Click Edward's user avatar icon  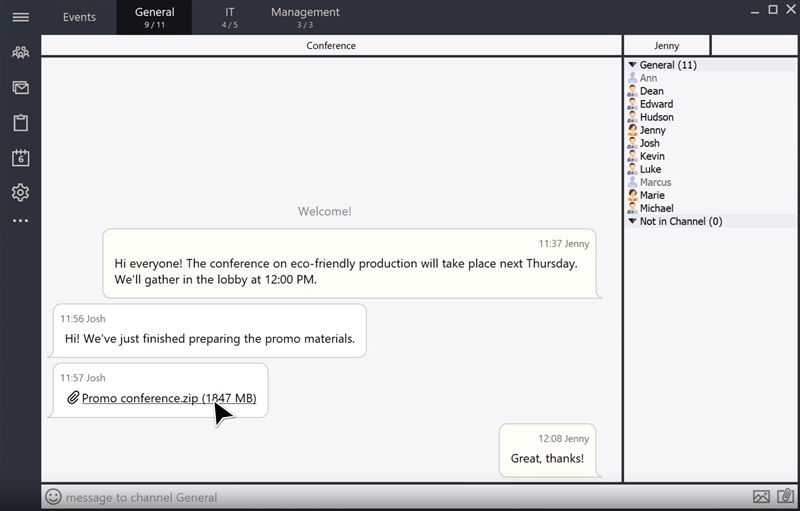point(632,104)
